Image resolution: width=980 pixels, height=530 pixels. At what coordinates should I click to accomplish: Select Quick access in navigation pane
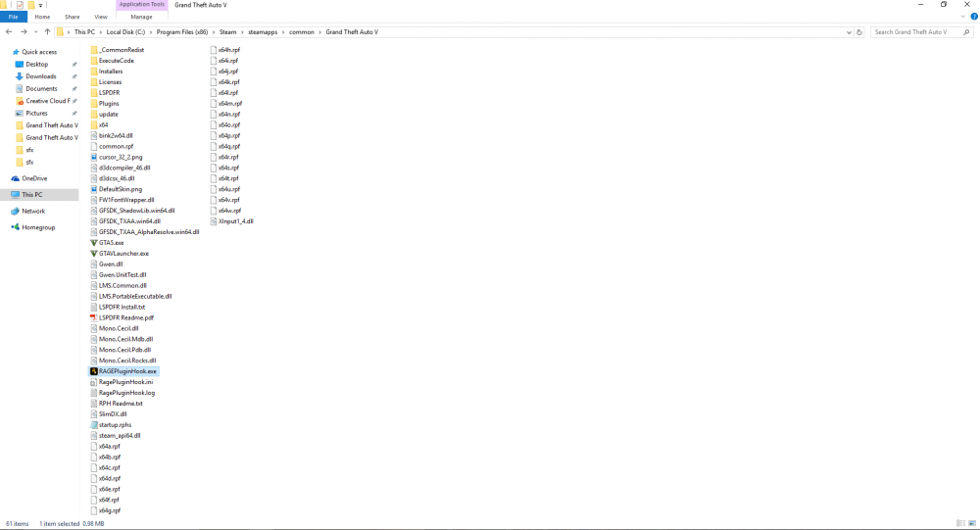click(39, 52)
